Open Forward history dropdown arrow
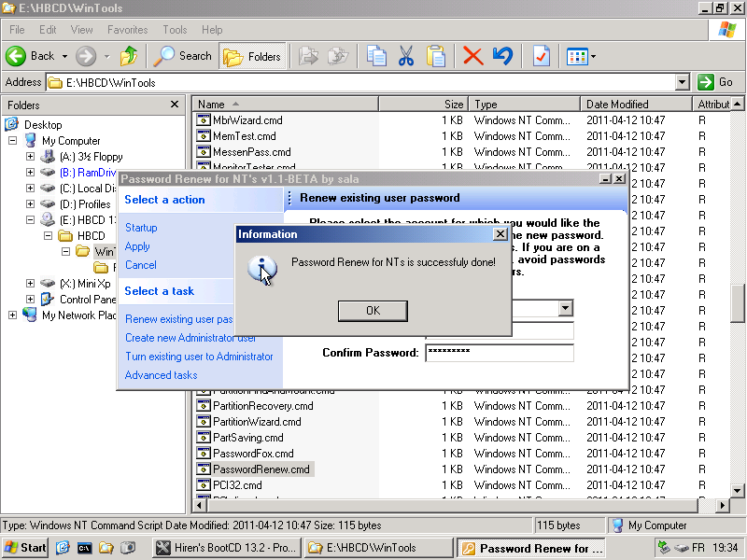This screenshot has height=560, width=747. pyautogui.click(x=106, y=56)
